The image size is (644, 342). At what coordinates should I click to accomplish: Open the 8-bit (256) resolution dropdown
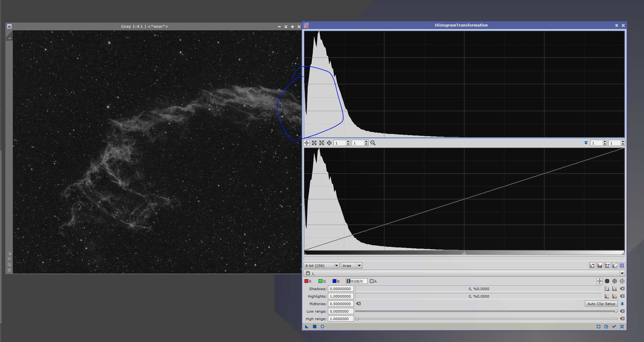pos(321,265)
